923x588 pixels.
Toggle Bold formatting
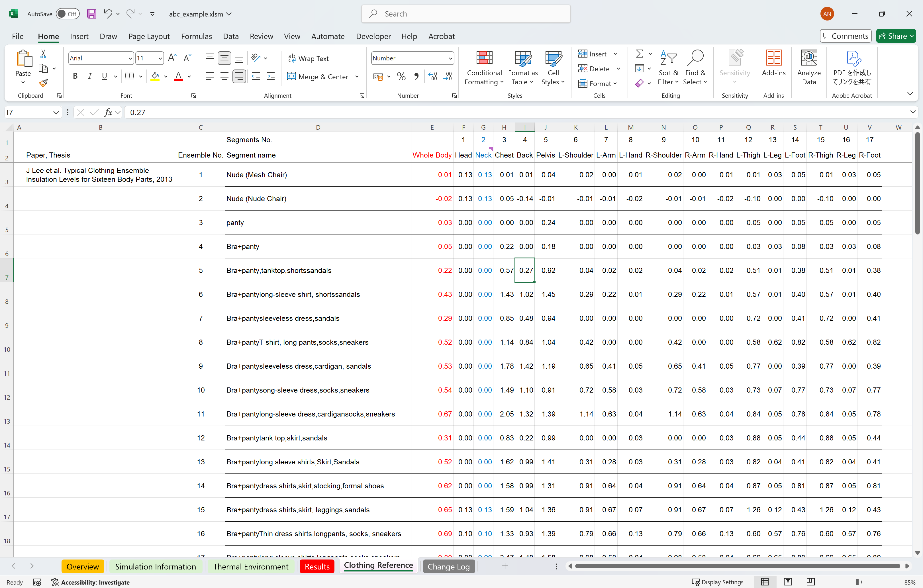click(x=75, y=76)
